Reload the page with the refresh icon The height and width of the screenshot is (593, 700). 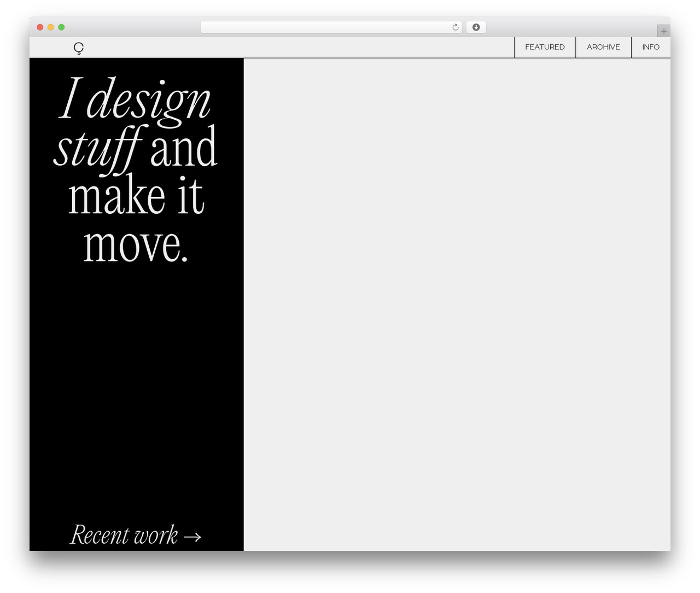pos(455,27)
